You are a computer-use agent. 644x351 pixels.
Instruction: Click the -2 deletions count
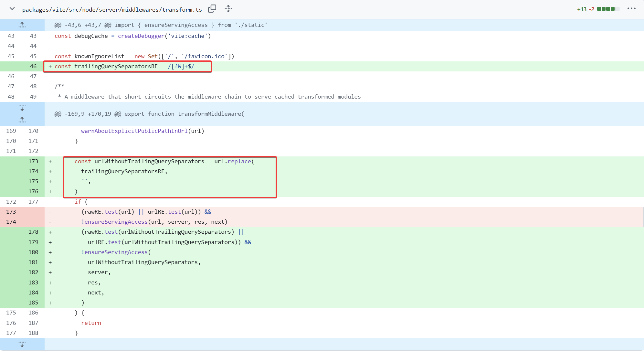[591, 9]
